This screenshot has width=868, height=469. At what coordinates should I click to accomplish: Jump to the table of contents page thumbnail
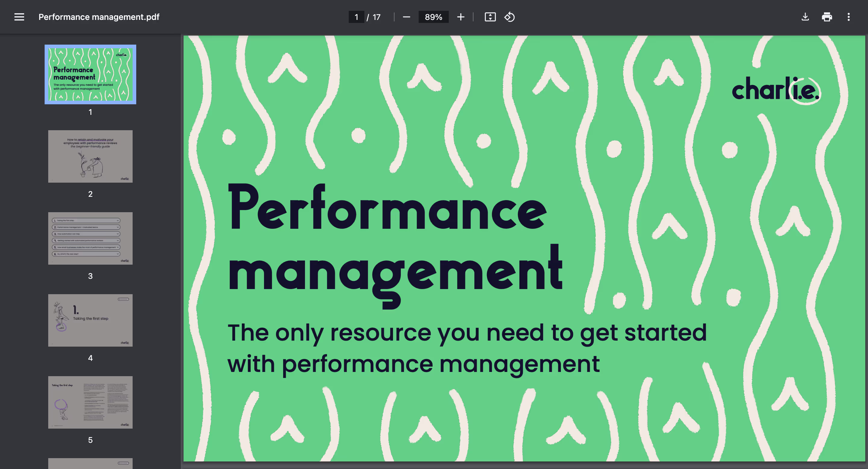coord(90,238)
